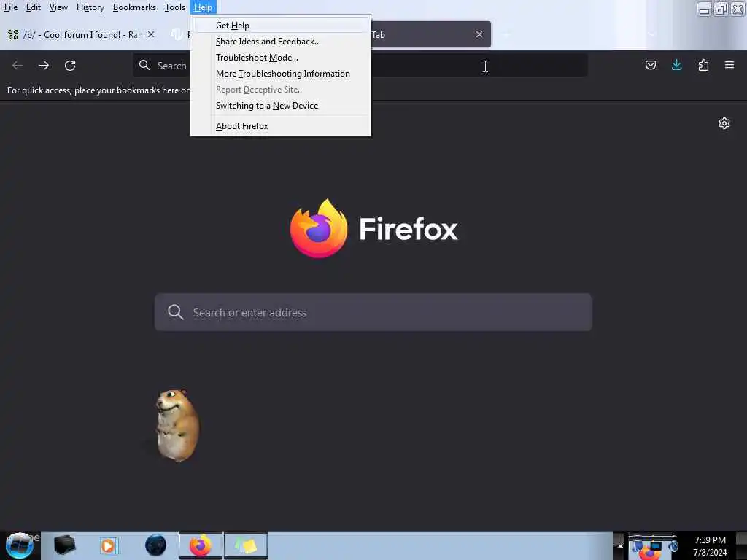
Task: Click the hamster desktop pet image
Action: point(177,425)
